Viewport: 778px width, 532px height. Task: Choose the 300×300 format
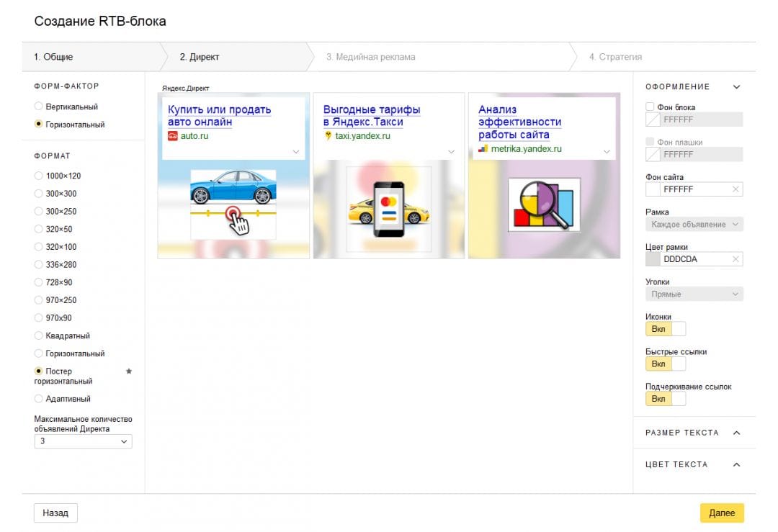38,194
